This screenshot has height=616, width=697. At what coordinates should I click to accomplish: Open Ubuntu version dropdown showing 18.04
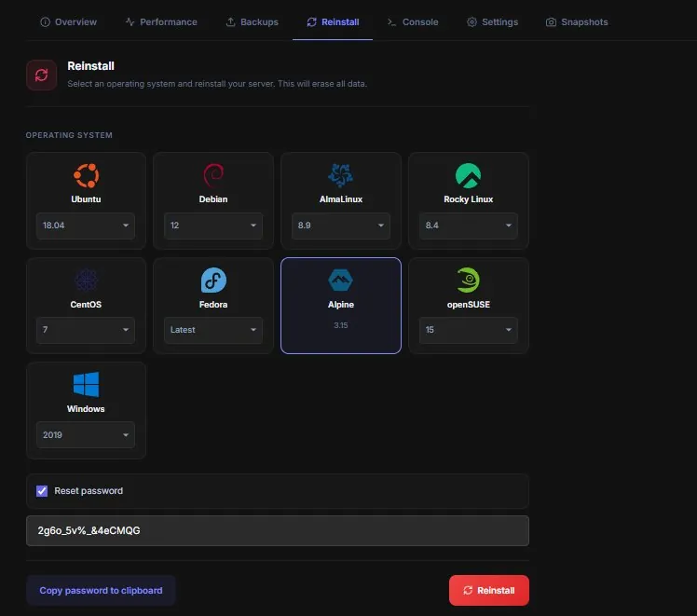(x=86, y=226)
